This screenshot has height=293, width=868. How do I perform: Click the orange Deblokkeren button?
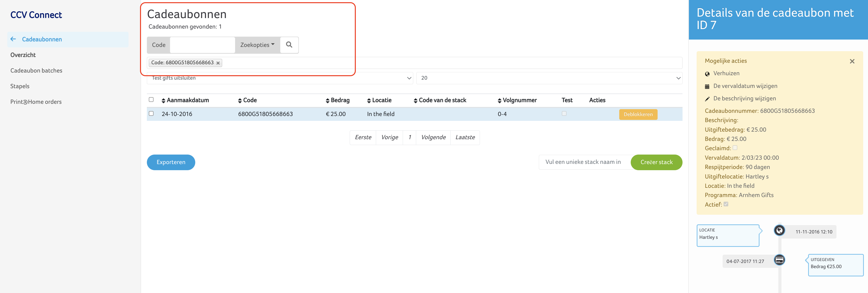point(638,115)
